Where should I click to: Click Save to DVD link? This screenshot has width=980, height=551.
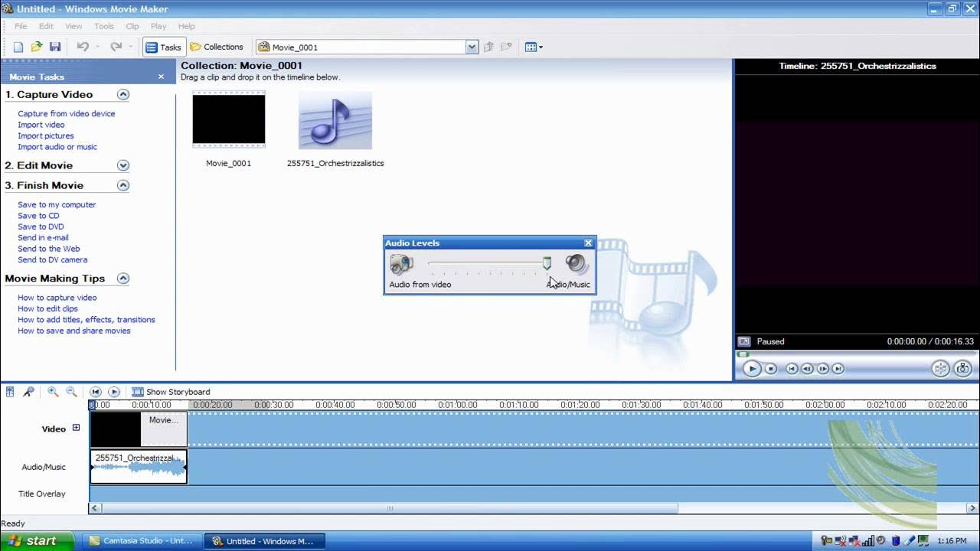point(41,227)
